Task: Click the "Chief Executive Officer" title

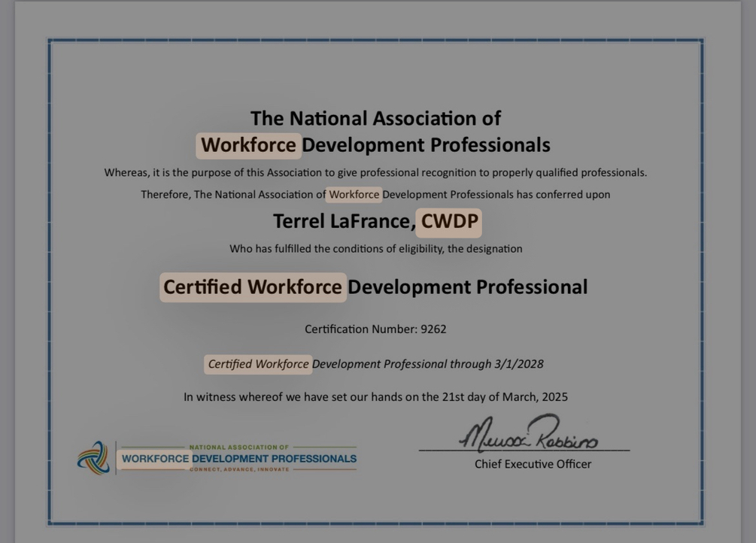Action: pyautogui.click(x=533, y=464)
